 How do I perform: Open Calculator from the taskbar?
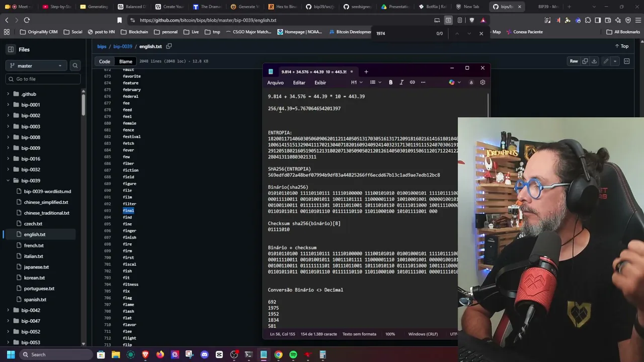click(323, 354)
